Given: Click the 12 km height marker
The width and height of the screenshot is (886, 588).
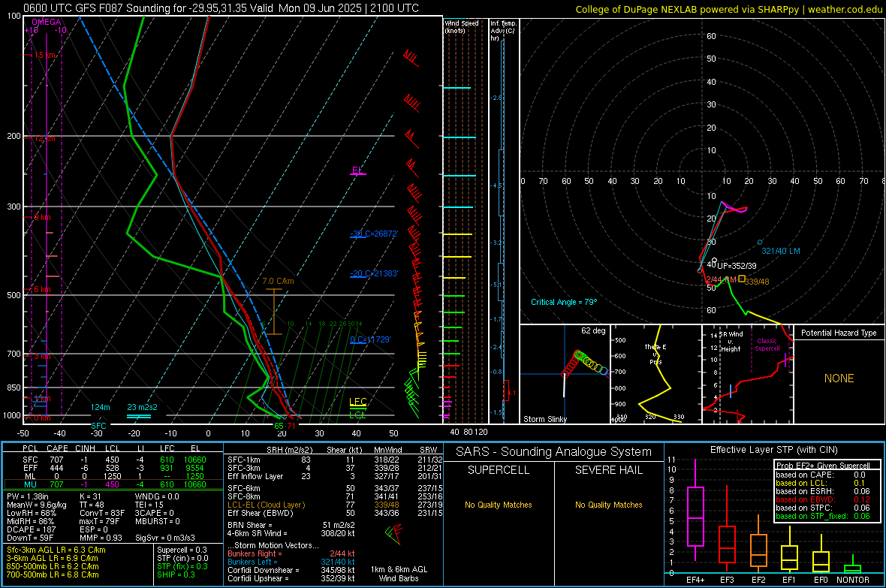Looking at the screenshot, I should pos(44,138).
